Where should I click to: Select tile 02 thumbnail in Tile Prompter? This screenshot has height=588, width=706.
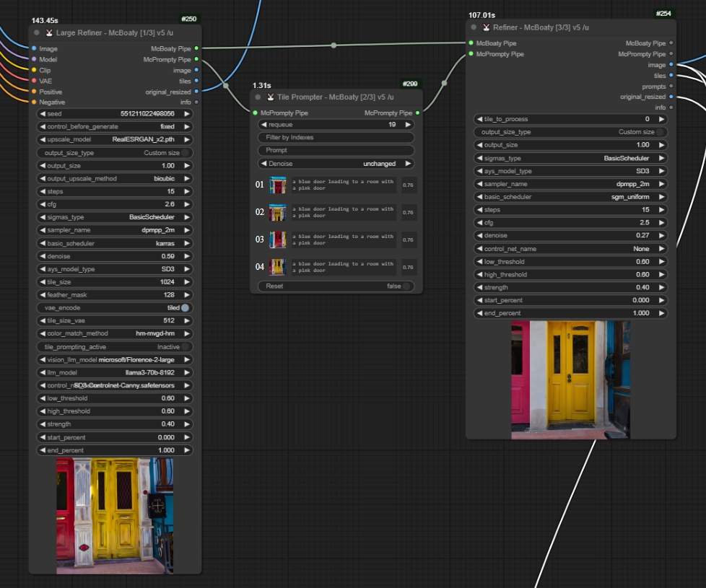coord(278,212)
